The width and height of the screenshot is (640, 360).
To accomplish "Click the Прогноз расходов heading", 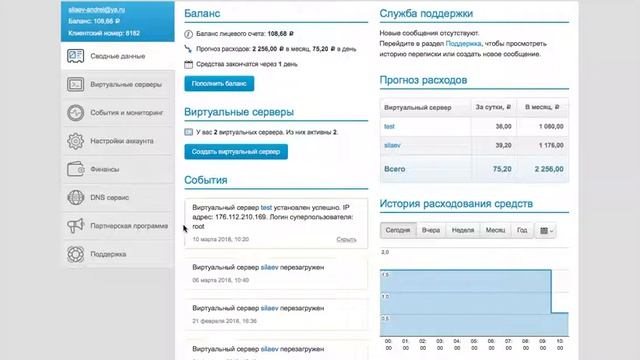I will click(x=423, y=80).
